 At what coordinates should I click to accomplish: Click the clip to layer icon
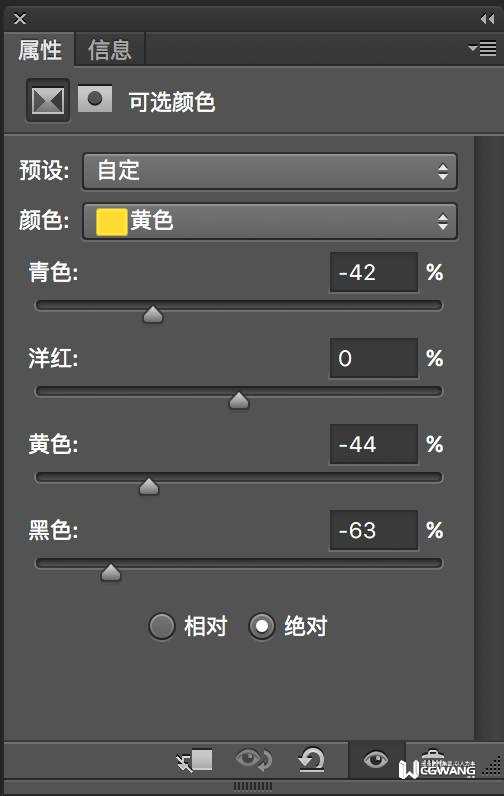tap(194, 761)
